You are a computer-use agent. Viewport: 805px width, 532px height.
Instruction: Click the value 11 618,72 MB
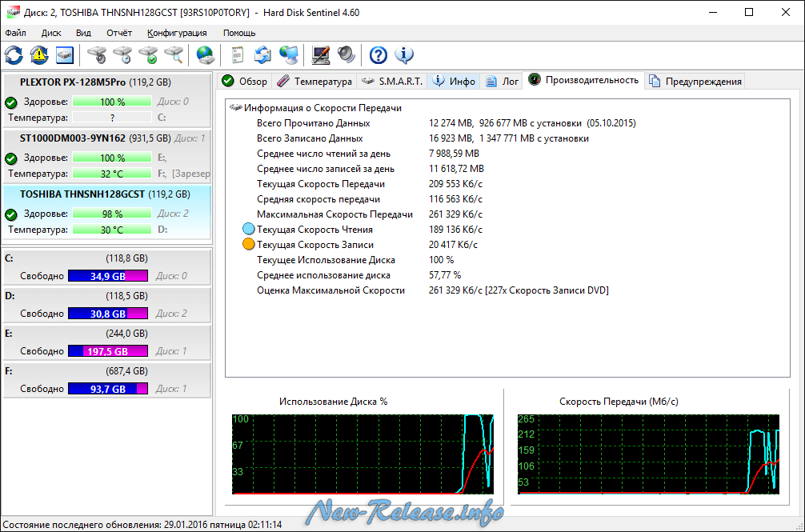(x=456, y=169)
